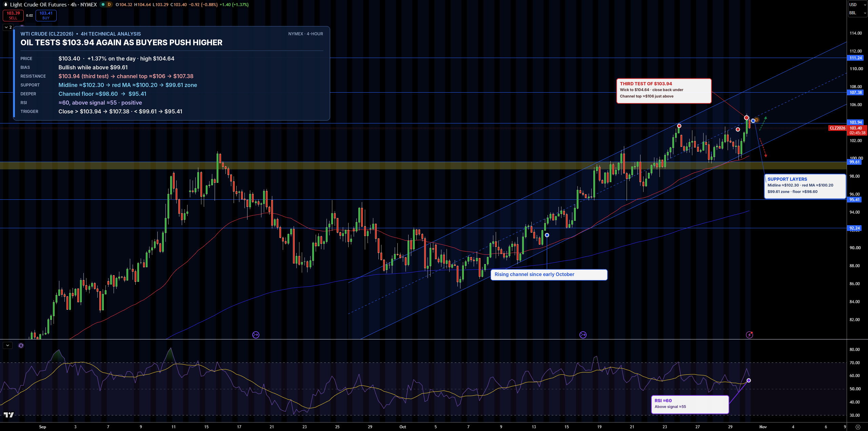Image resolution: width=868 pixels, height=431 pixels.
Task: Click the Bullish while above $99.61 bias text
Action: 93,67
